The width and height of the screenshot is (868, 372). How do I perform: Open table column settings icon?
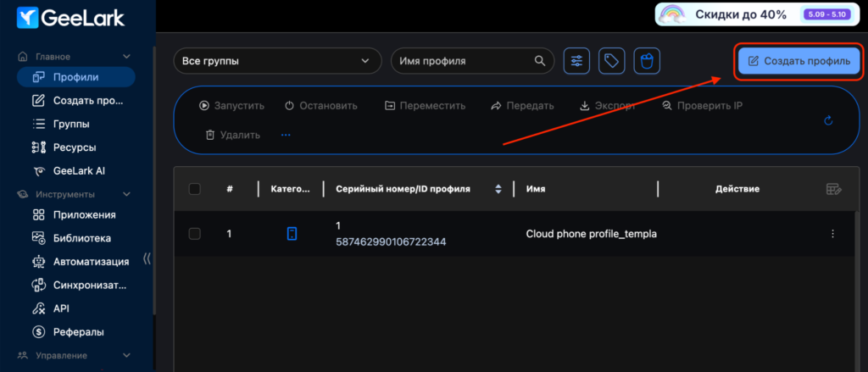(x=833, y=189)
